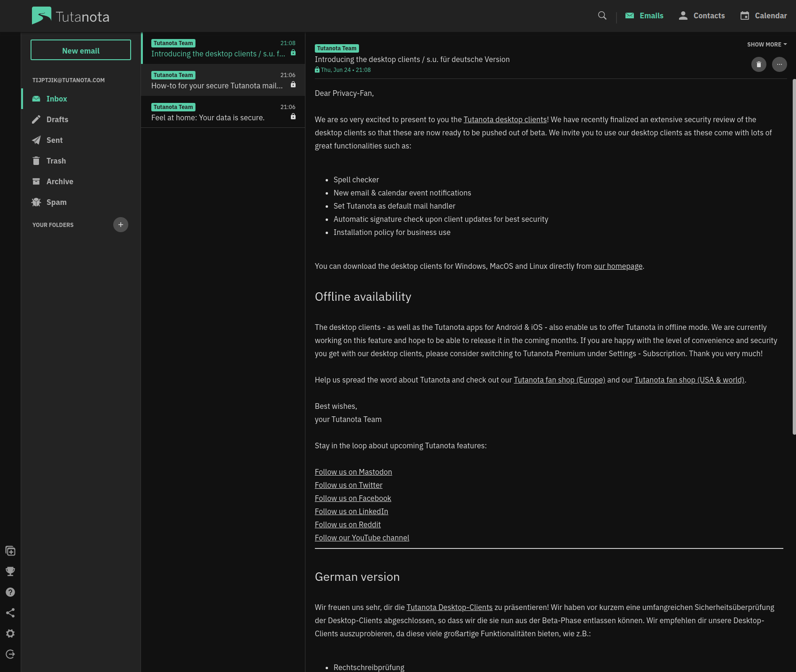Click lock icon on How-to email row
This screenshot has width=796, height=672.
(293, 85)
